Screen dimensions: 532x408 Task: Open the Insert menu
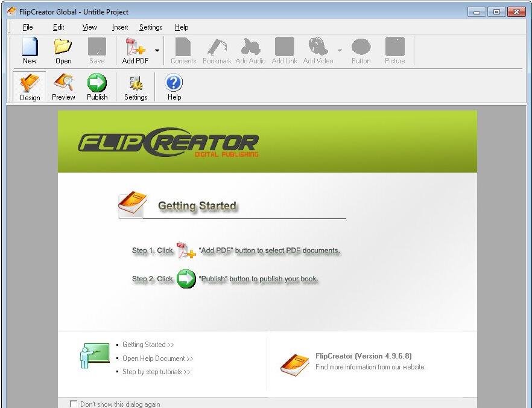(x=120, y=27)
